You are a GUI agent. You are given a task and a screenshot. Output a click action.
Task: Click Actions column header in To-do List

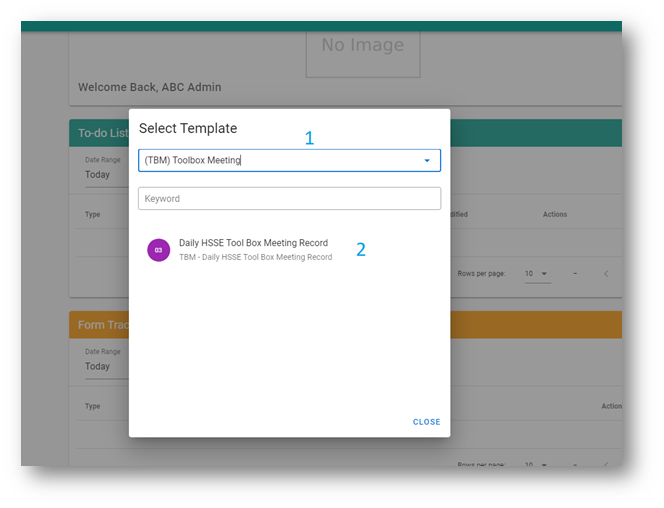(x=555, y=215)
